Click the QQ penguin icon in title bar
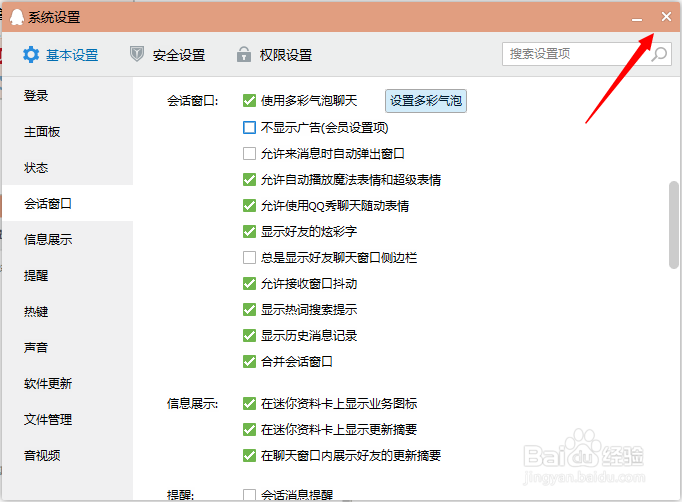 (x=17, y=17)
